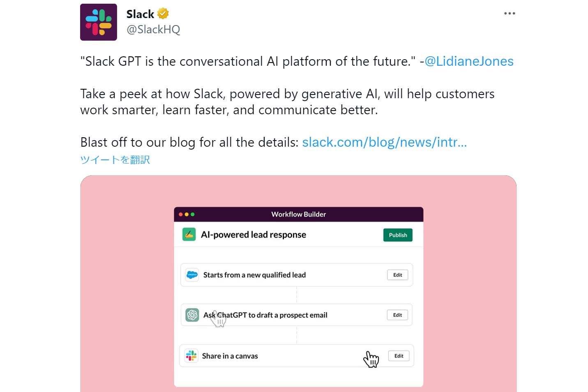588x392 pixels.
Task: Edit the Starts from a new qualified lead step
Action: [397, 275]
